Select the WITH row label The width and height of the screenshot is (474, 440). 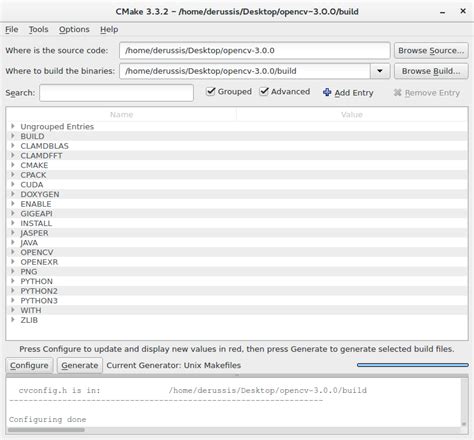[31, 310]
